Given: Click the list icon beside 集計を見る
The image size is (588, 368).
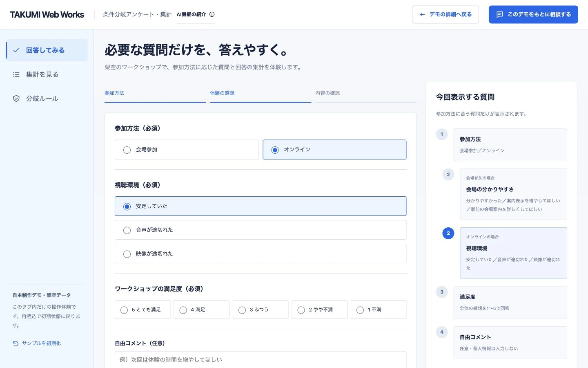Looking at the screenshot, I should [x=16, y=74].
